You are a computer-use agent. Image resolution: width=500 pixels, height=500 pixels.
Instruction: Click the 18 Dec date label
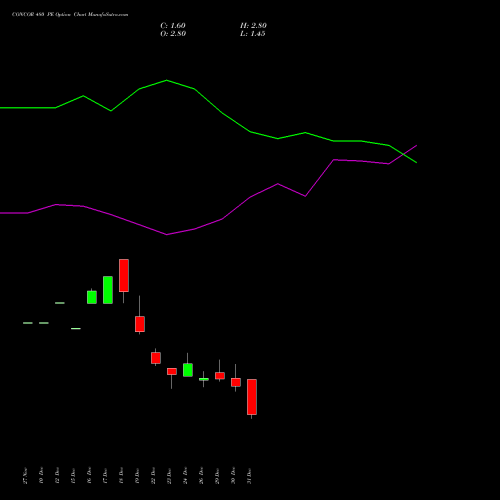tap(121, 476)
